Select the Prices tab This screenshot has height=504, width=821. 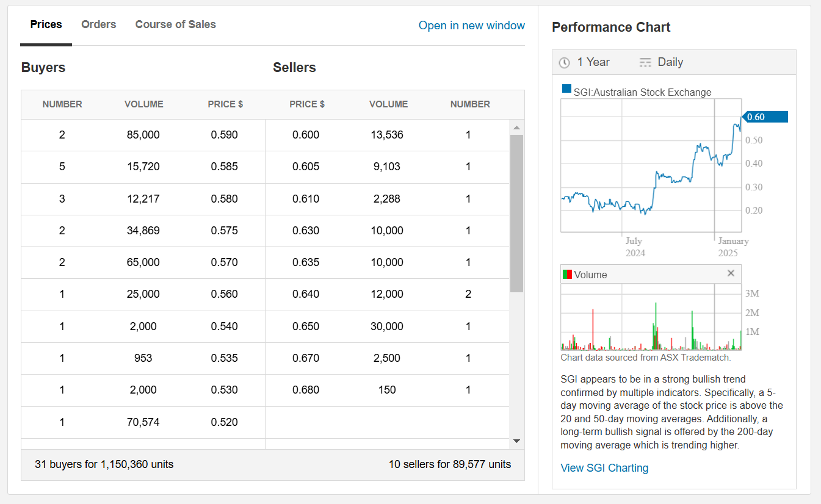tap(46, 24)
